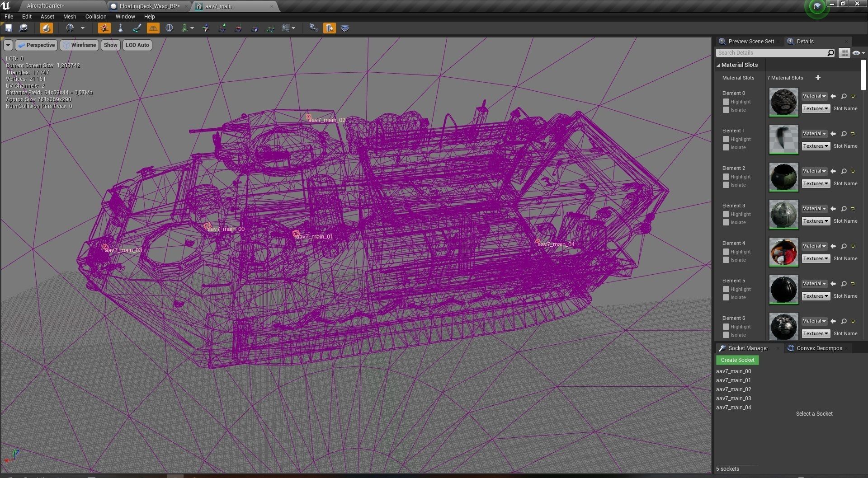Toggle the Normals display icon

pos(222,28)
